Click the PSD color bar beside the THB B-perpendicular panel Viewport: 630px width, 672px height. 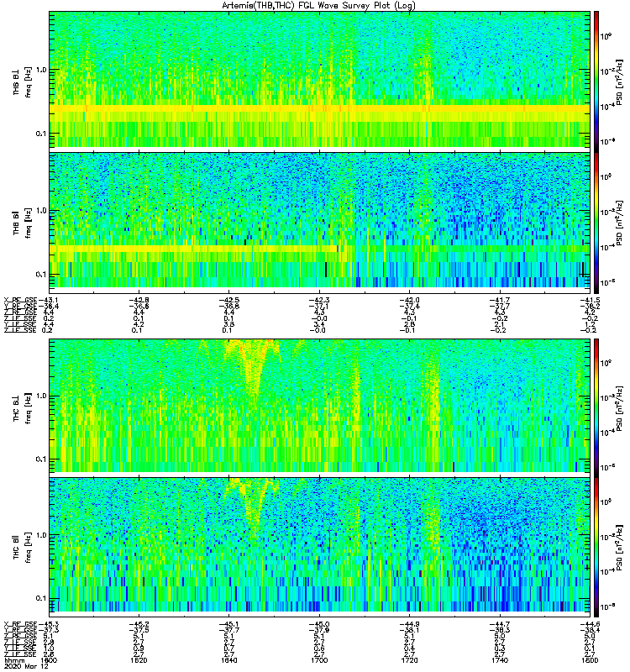click(596, 81)
